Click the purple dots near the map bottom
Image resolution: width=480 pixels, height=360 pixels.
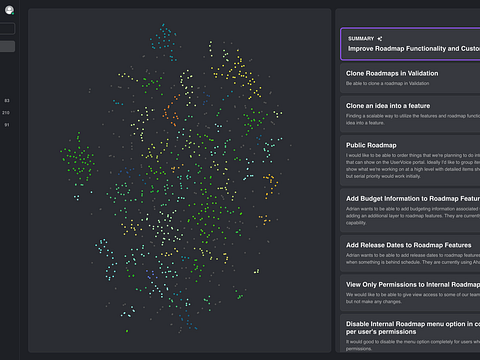tap(151, 275)
